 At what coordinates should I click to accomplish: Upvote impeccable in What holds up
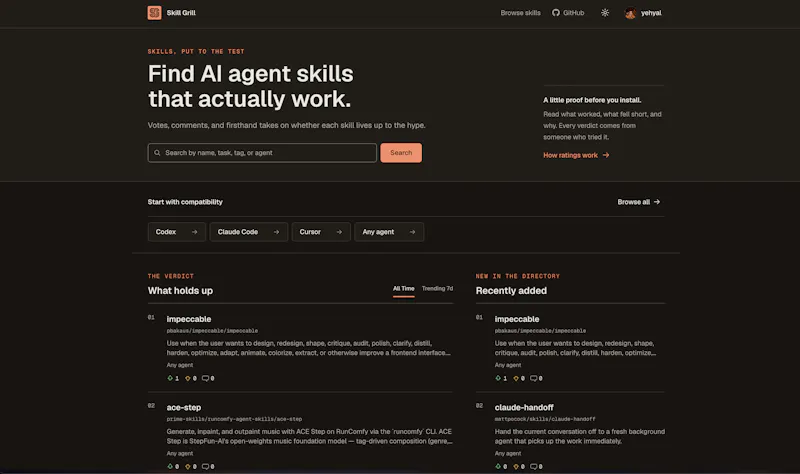(173, 378)
